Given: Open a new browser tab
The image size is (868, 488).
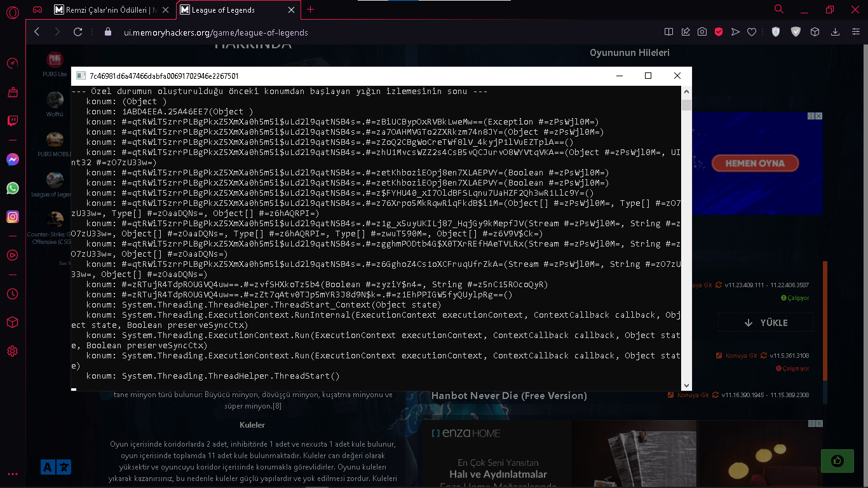Looking at the screenshot, I should (x=311, y=10).
